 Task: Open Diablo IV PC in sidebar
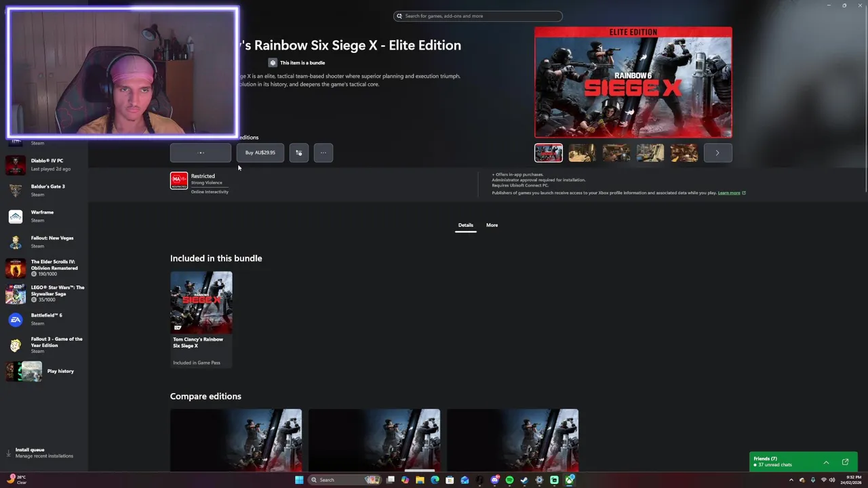pyautogui.click(x=44, y=165)
